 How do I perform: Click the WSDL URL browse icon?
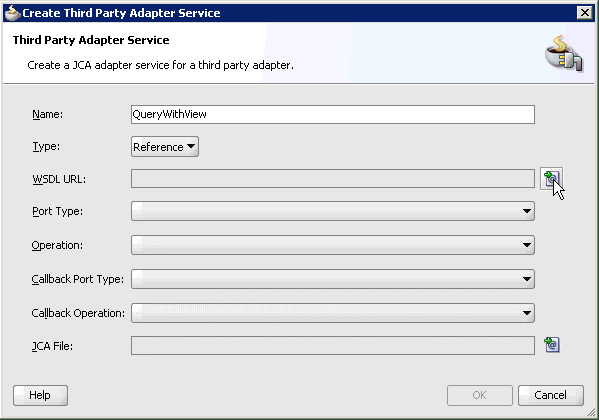551,178
